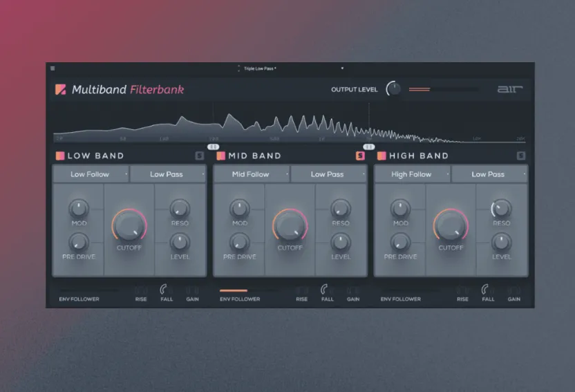Click the mid-high crossover handle
Viewport: 575px width, 392px height.
369,147
